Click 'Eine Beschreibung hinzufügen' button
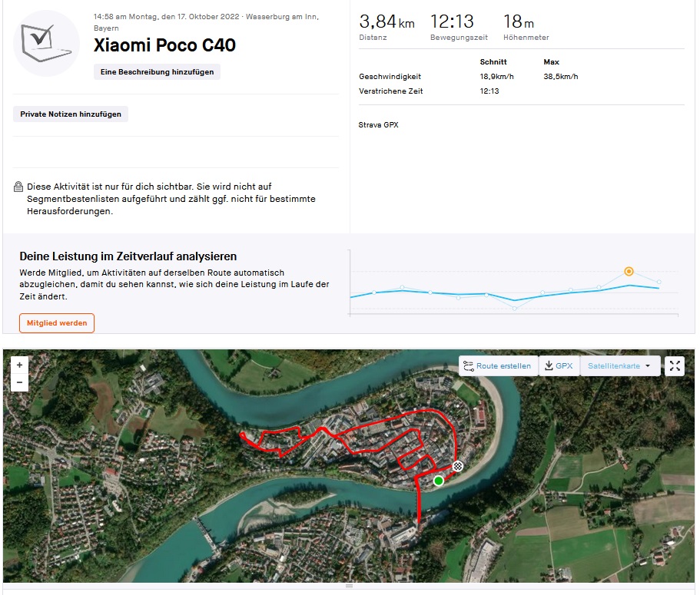Image resolution: width=700 pixels, height=595 pixels. [x=158, y=71]
